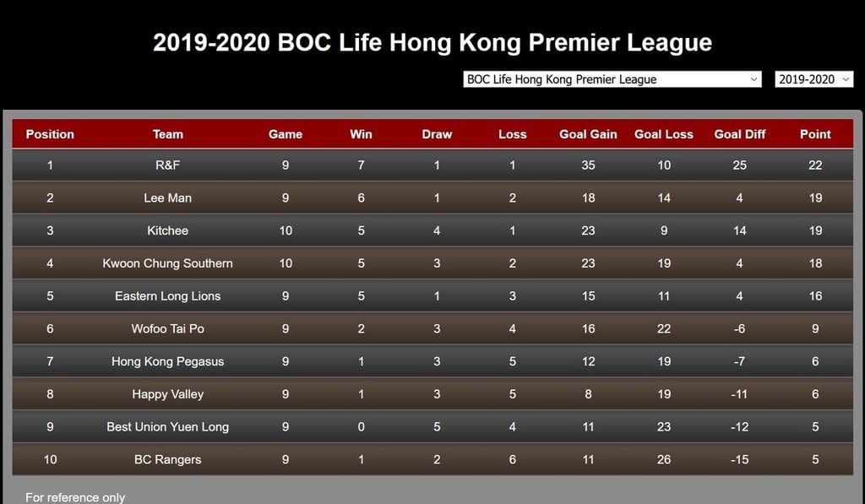Image resolution: width=865 pixels, height=504 pixels.
Task: Select the R&F team name
Action: point(167,165)
